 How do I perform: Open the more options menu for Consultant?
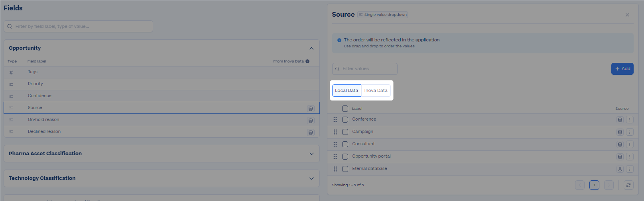630,144
